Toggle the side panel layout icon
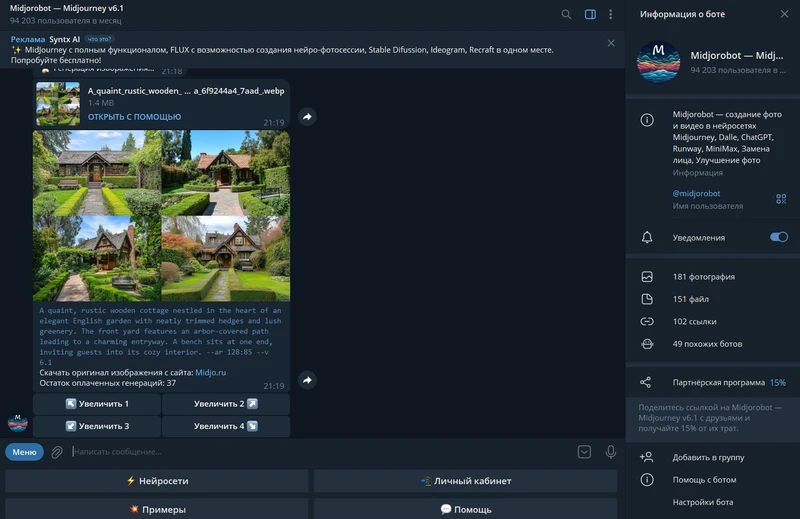Image resolution: width=800 pixels, height=519 pixels. [x=590, y=14]
